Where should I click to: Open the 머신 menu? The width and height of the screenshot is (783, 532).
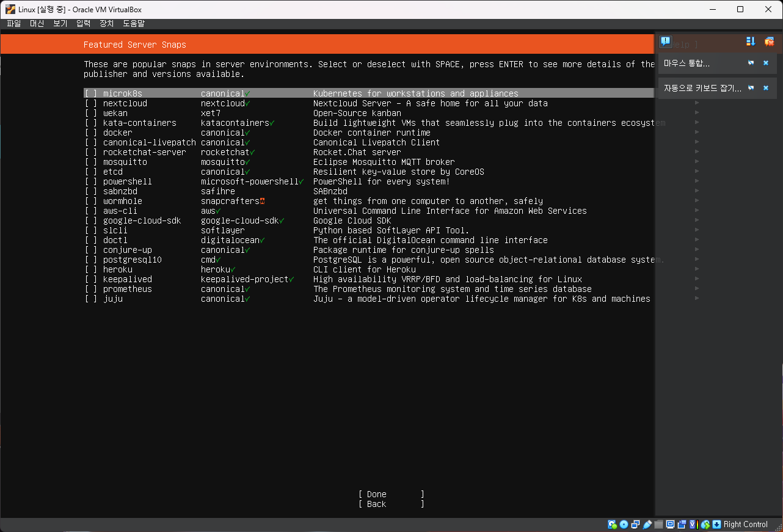pos(37,23)
